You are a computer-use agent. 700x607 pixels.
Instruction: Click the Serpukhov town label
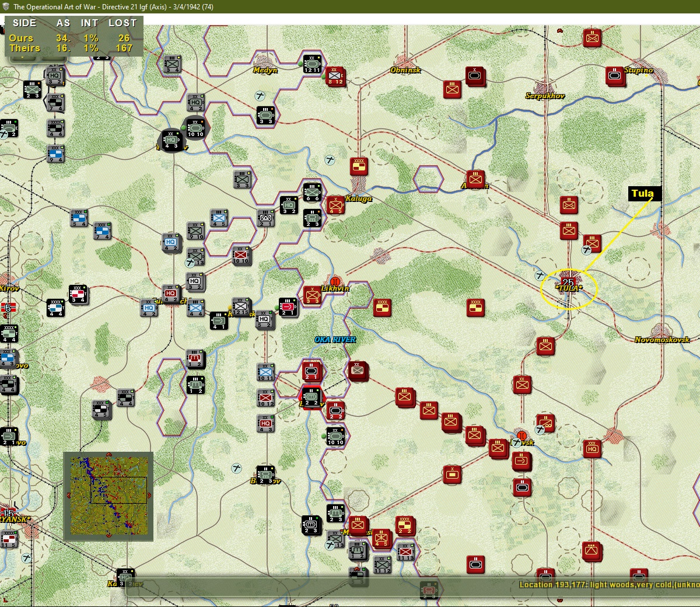[545, 96]
